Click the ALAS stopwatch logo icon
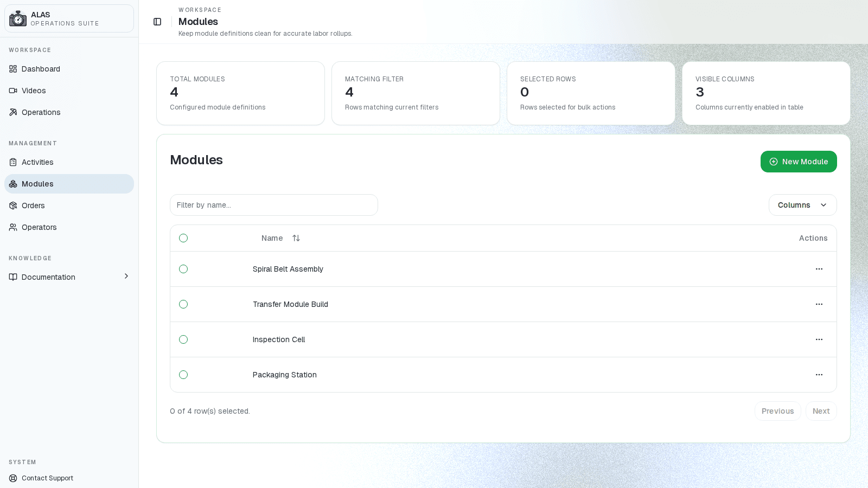The height and width of the screenshot is (488, 868). (18, 18)
